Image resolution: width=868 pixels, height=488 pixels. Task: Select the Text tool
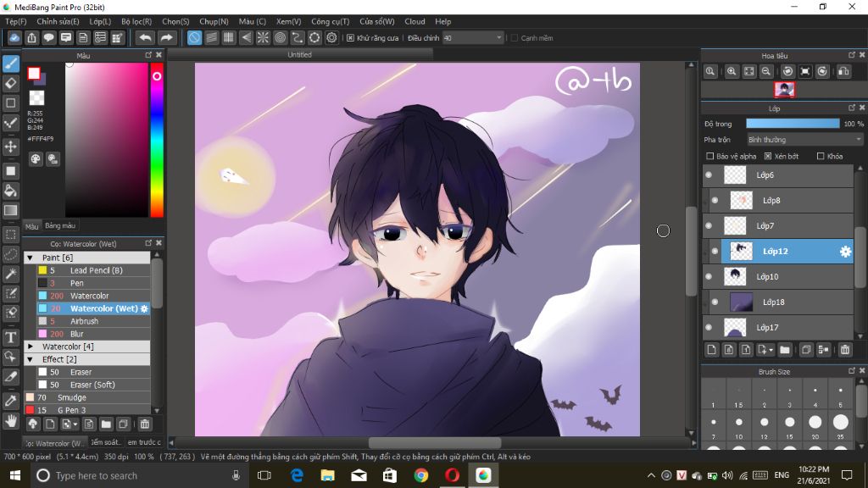(x=10, y=337)
